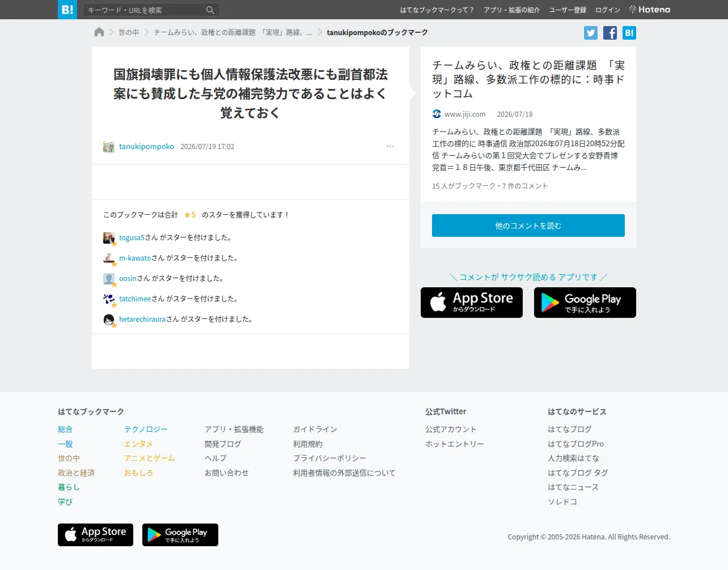Click the 他のコメントを読む button
Screen dimensions: 728x570
click(528, 226)
